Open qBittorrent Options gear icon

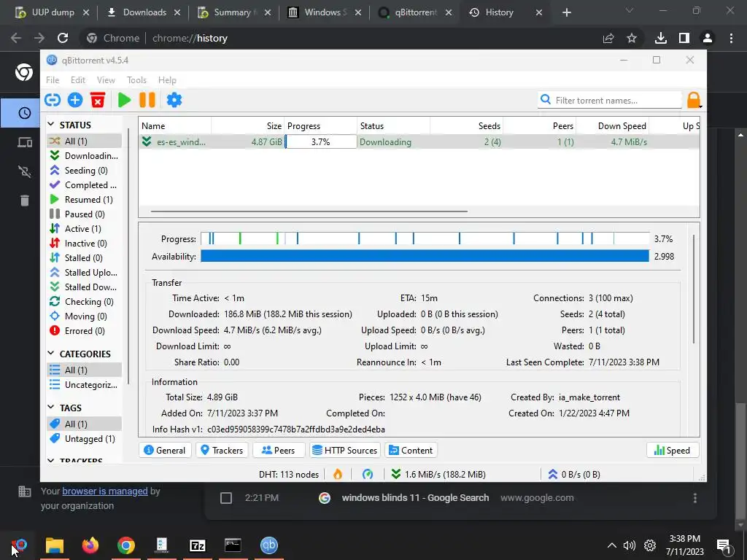coord(174,100)
